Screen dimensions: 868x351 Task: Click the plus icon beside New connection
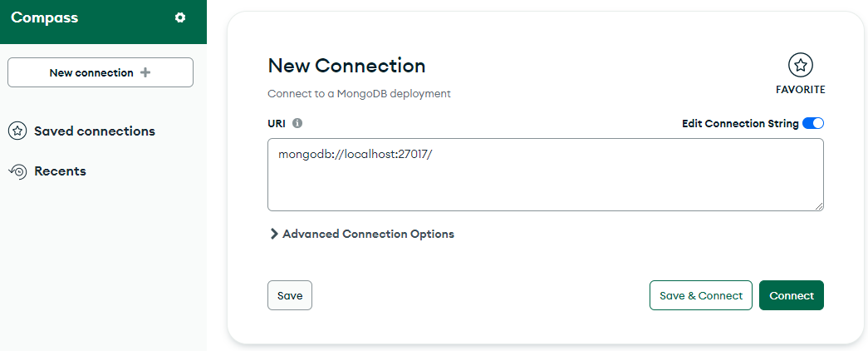pyautogui.click(x=145, y=72)
